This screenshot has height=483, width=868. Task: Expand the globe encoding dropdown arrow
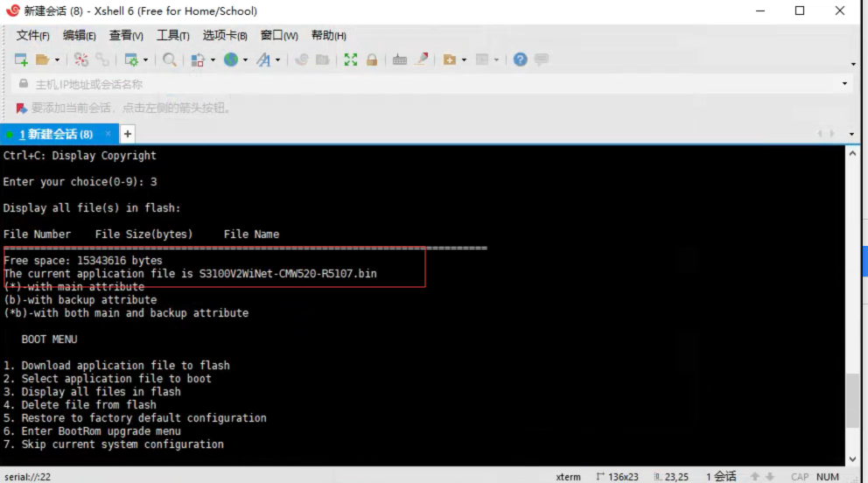[x=245, y=59]
